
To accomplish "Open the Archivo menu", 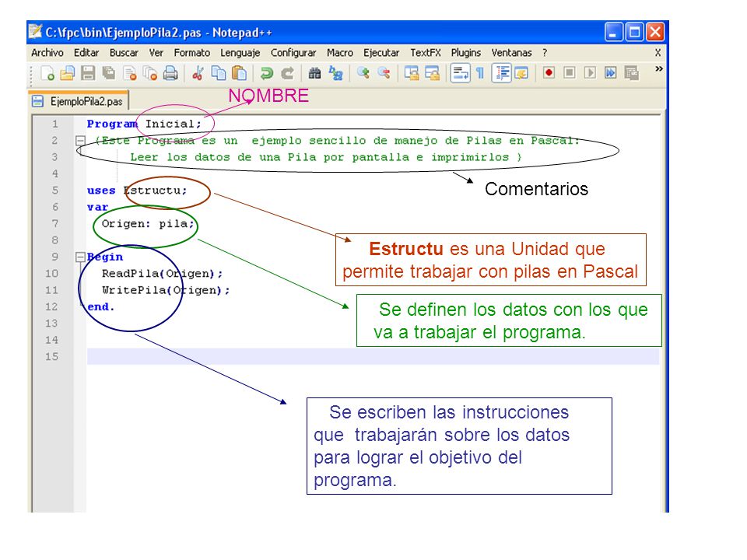I will click(x=47, y=53).
